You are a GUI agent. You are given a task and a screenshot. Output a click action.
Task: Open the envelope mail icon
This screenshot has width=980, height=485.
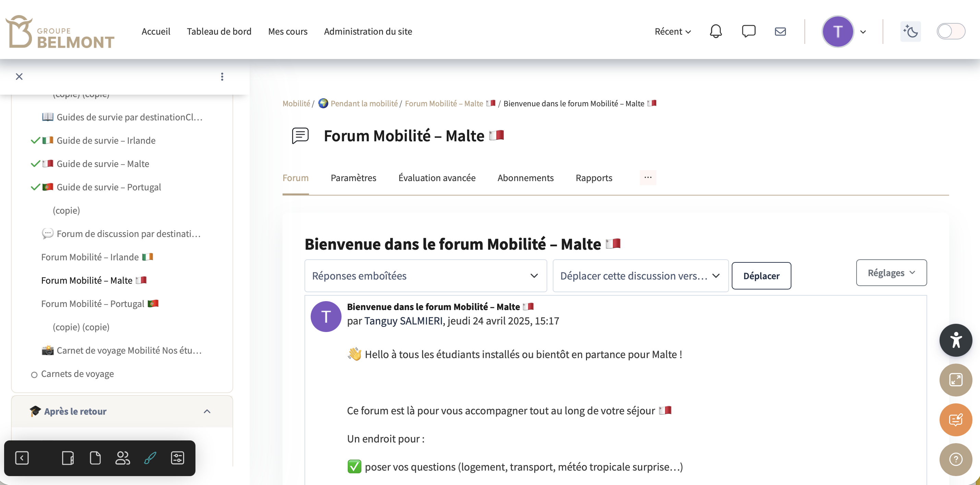pos(780,31)
